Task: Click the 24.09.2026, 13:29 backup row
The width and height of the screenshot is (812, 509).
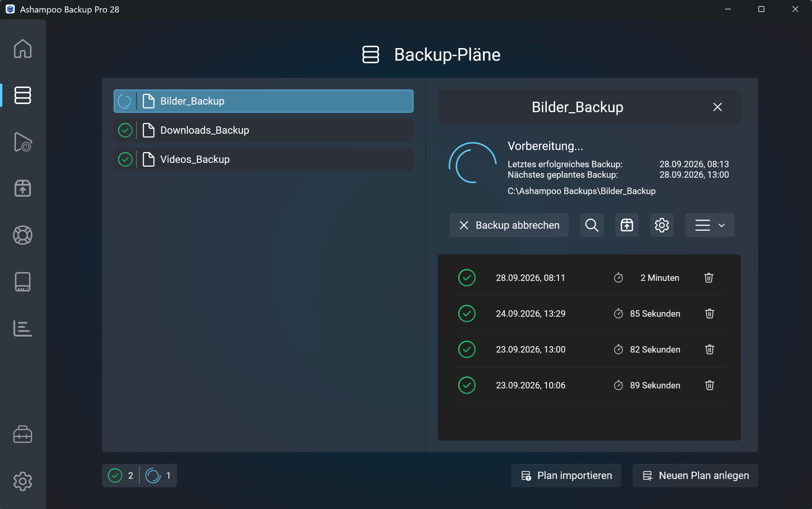Action: coord(589,313)
